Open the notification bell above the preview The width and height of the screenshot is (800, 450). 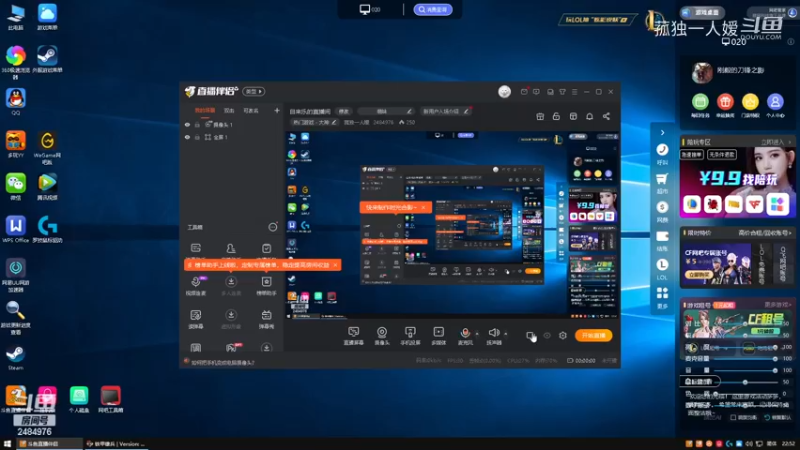click(x=589, y=116)
